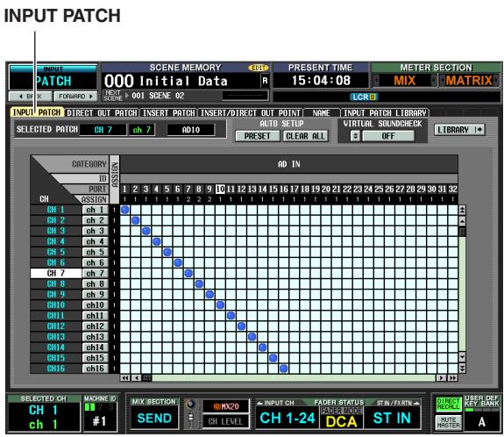Screen dimensions: 504x437
Task: Toggle the DIRECT RECALL button
Action: [x=449, y=405]
